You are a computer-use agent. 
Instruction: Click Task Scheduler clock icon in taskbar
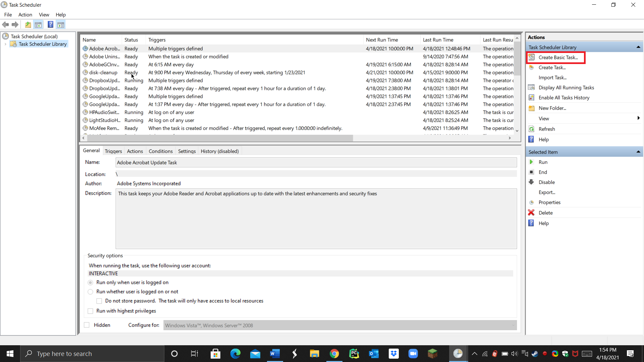pyautogui.click(x=458, y=354)
